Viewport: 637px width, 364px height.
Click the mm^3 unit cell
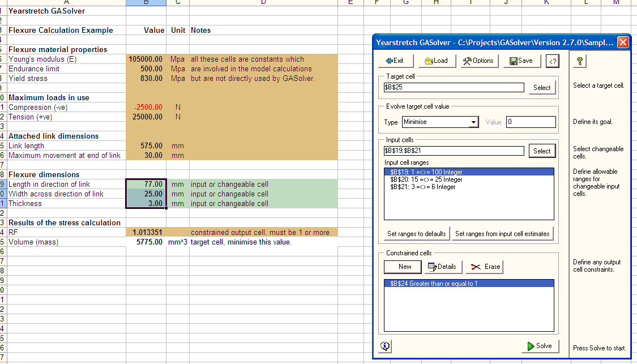(178, 242)
